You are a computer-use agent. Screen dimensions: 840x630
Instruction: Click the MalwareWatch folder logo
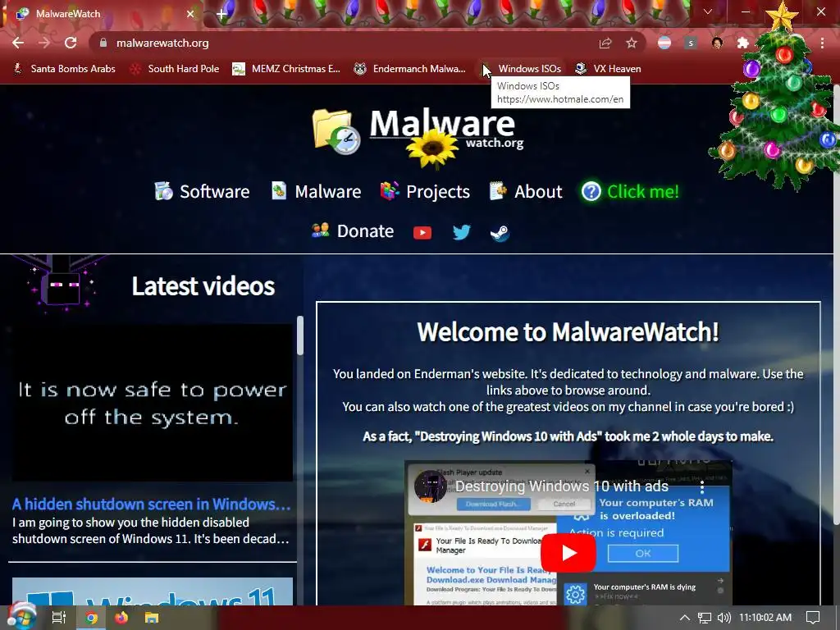(x=336, y=131)
